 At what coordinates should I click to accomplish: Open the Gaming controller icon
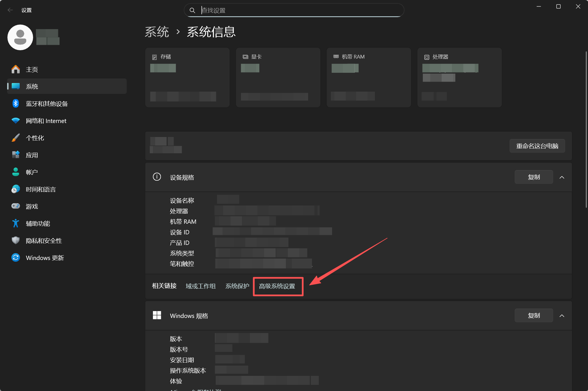click(x=16, y=206)
